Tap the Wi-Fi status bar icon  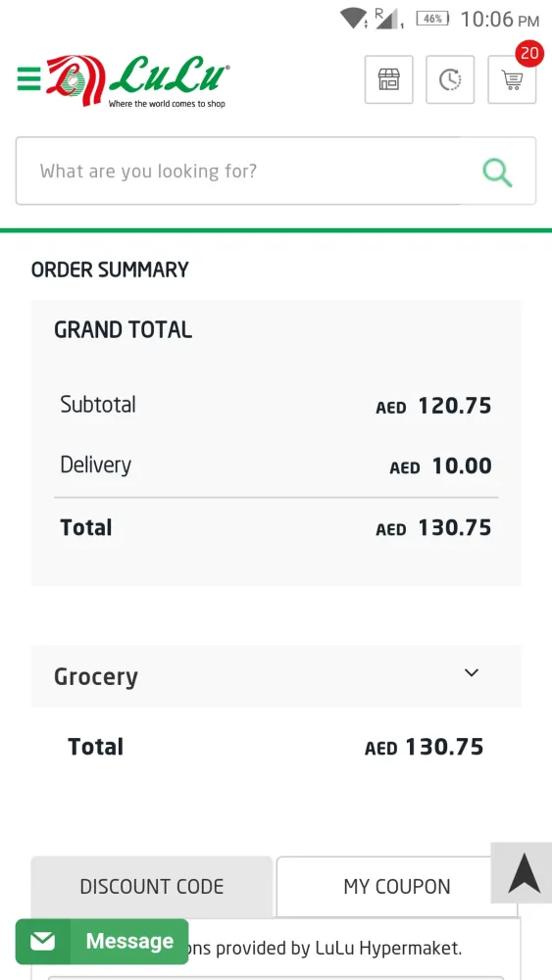[353, 18]
